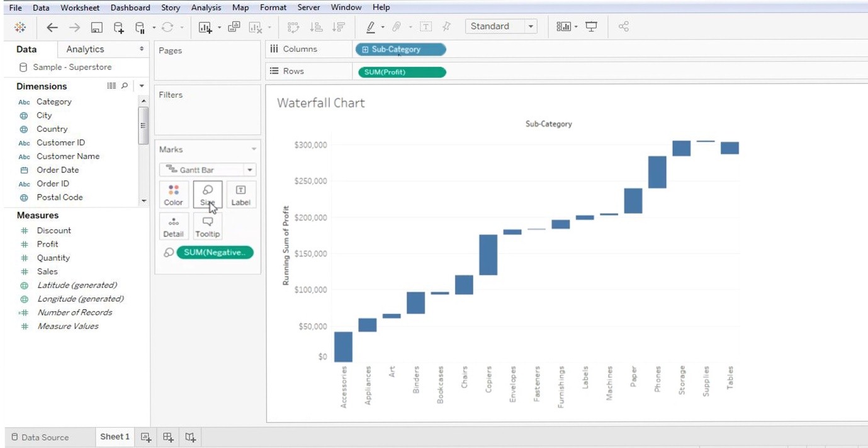Click the Waterfall Chart title
Viewport: 868px width, 448px height.
point(321,103)
